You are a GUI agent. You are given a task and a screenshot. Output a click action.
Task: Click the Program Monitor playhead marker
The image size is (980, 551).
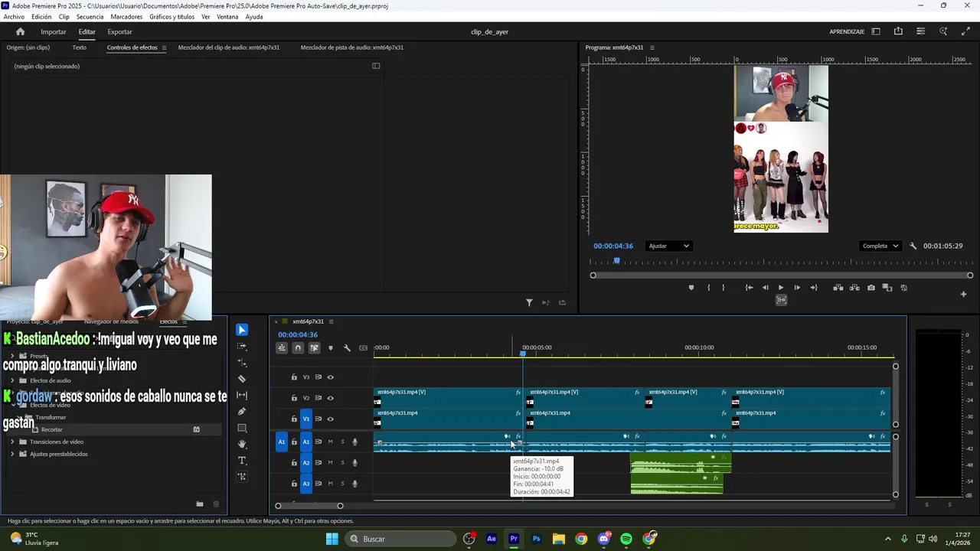(x=616, y=262)
